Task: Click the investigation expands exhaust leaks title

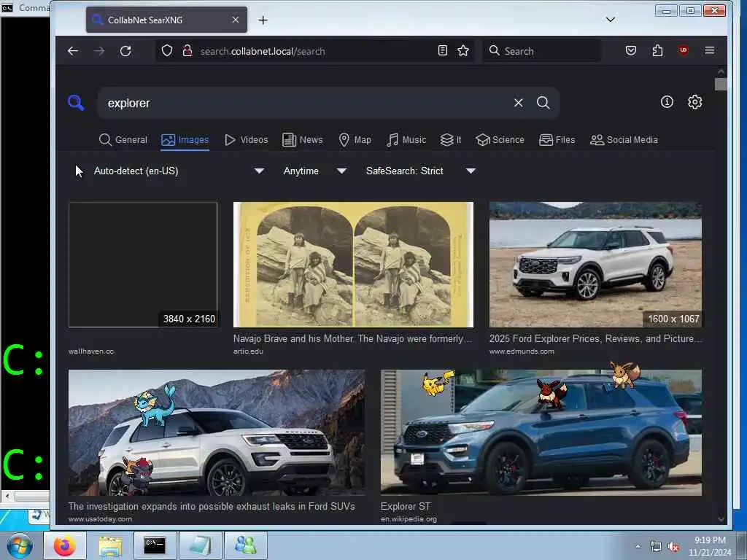Action: tap(212, 506)
